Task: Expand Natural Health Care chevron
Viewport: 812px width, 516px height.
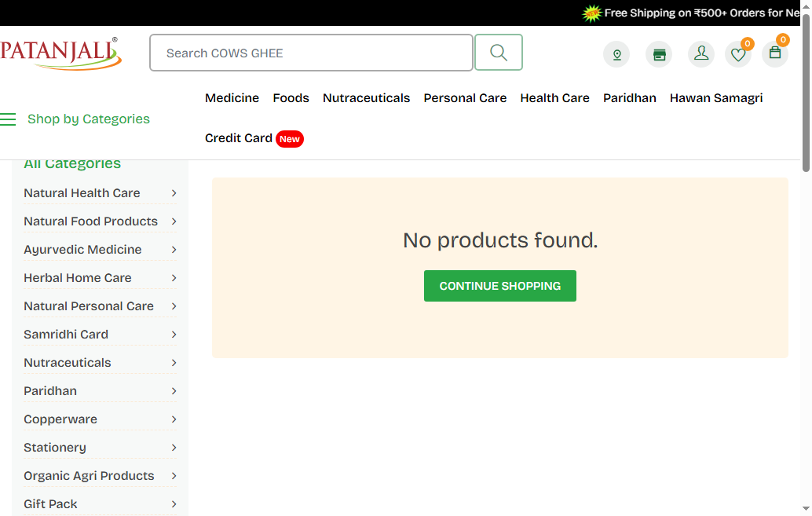Action: 174,193
